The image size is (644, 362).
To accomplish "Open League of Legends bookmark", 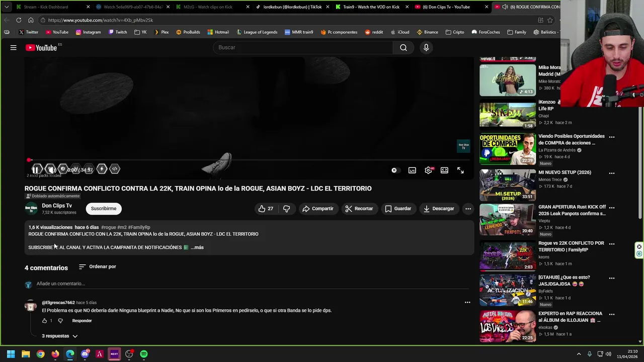I will (256, 32).
